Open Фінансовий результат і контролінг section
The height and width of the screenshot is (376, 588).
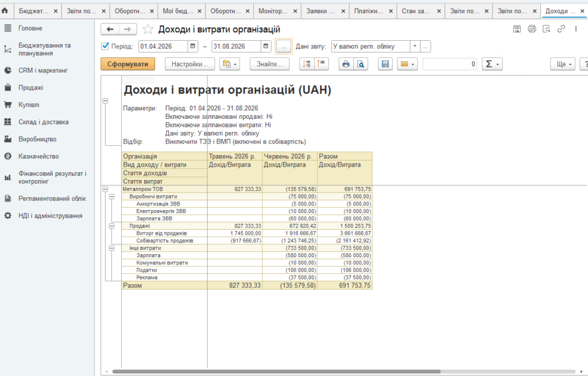point(52,177)
